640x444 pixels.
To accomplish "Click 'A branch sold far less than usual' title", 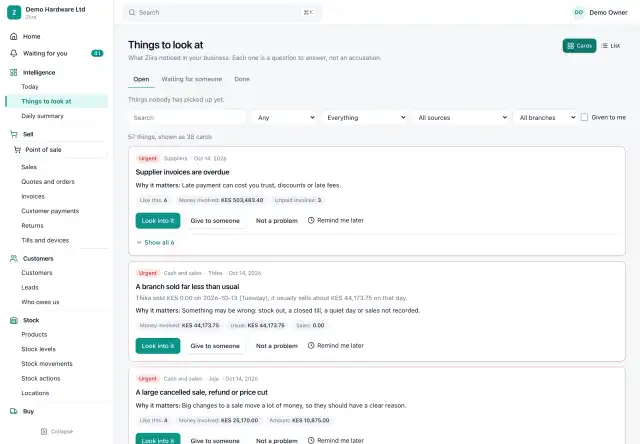I will [187, 286].
